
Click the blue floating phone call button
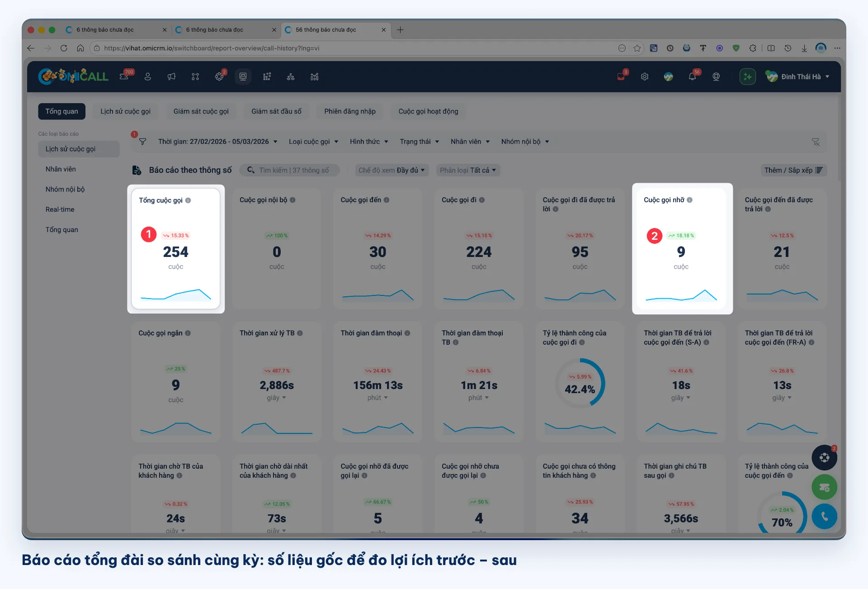(x=824, y=516)
